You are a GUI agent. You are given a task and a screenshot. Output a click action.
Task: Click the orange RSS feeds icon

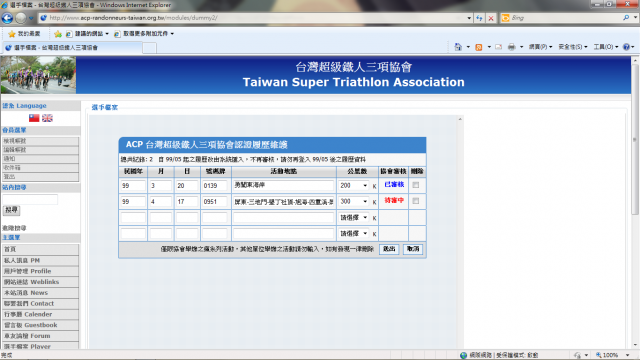coord(479,47)
